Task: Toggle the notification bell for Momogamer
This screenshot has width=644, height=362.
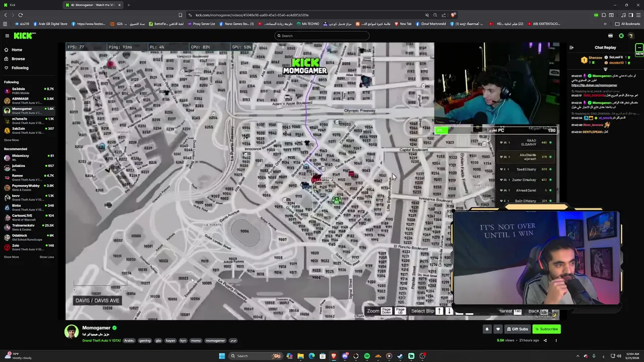Action: point(487,329)
